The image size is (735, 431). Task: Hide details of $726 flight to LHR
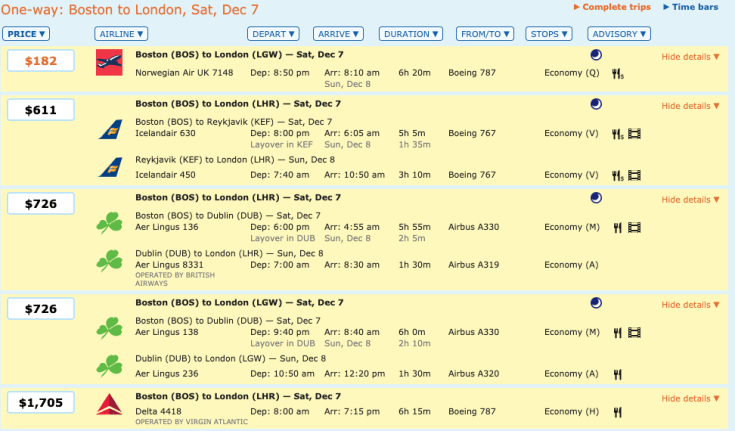point(690,200)
